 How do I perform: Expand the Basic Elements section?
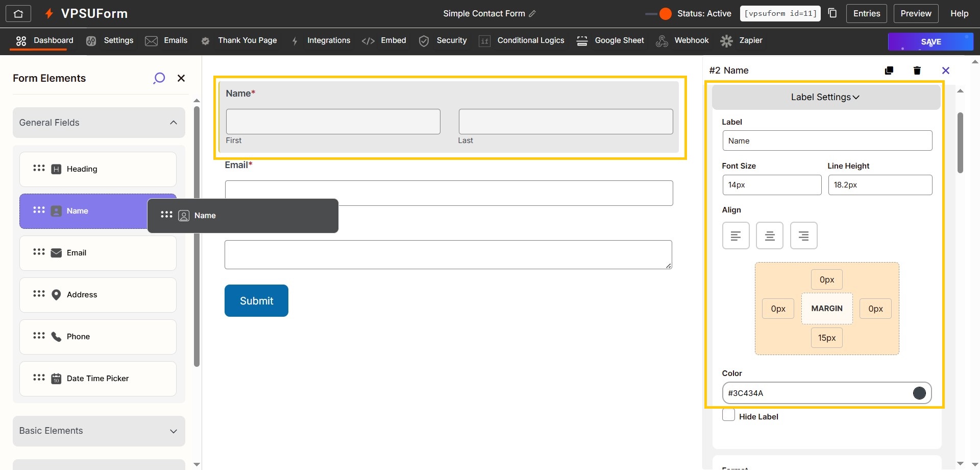coord(174,431)
